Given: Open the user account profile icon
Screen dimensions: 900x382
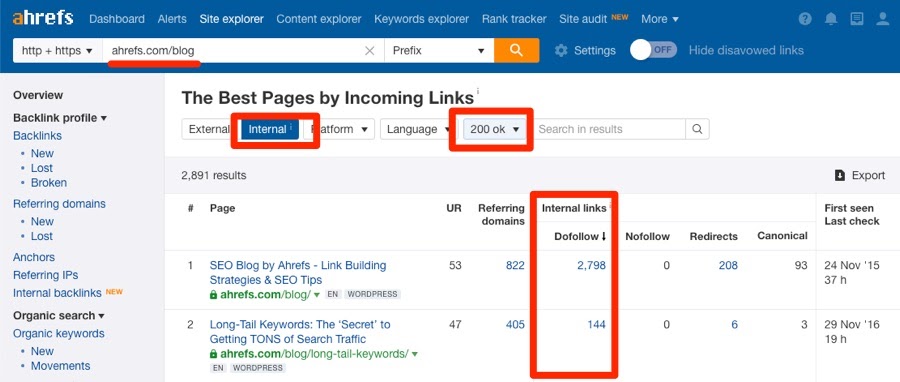Looking at the screenshot, I should (x=883, y=19).
